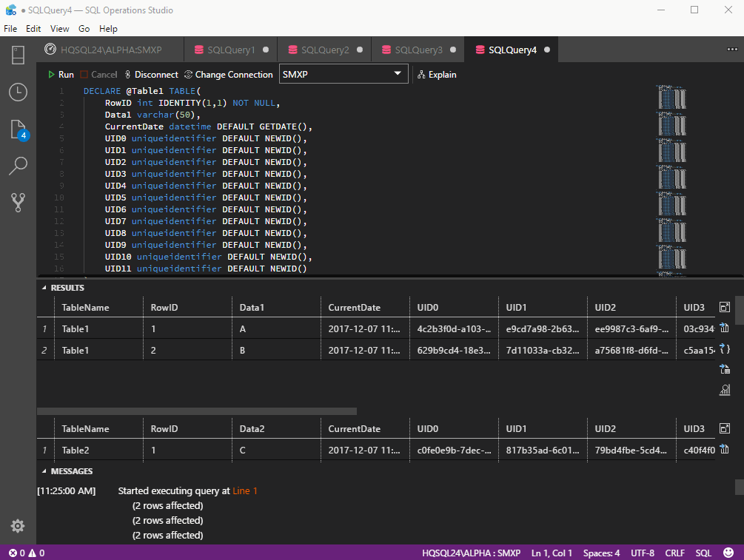Save Table1 results as JSON

pos(725,348)
